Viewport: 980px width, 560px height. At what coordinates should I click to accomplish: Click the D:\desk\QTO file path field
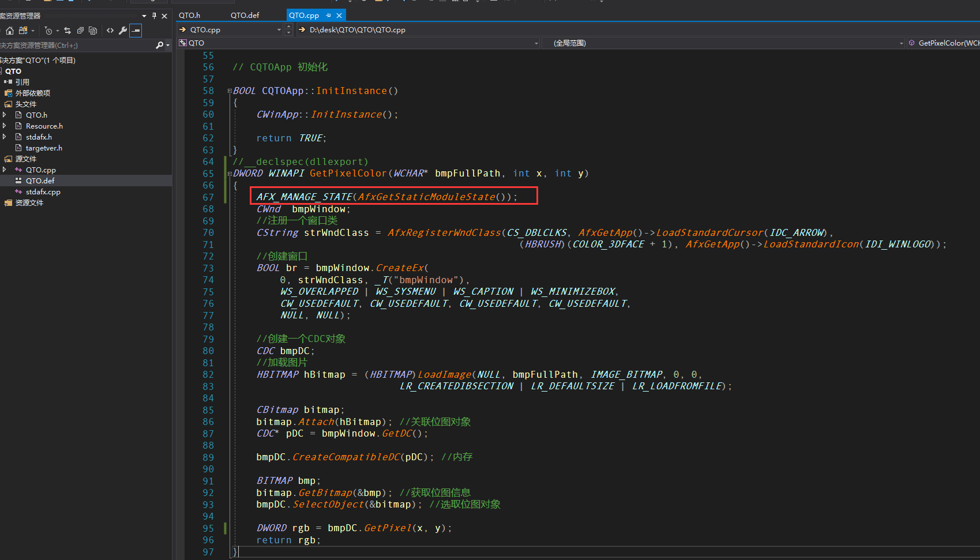[x=639, y=29]
